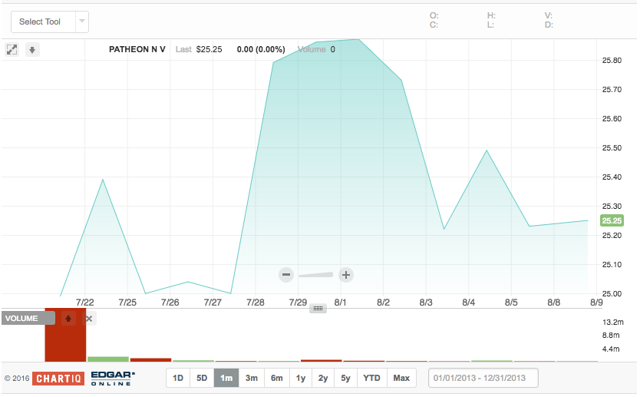Click the VOLUME panel label
Viewport: 640px width, 397px height.
click(x=28, y=318)
